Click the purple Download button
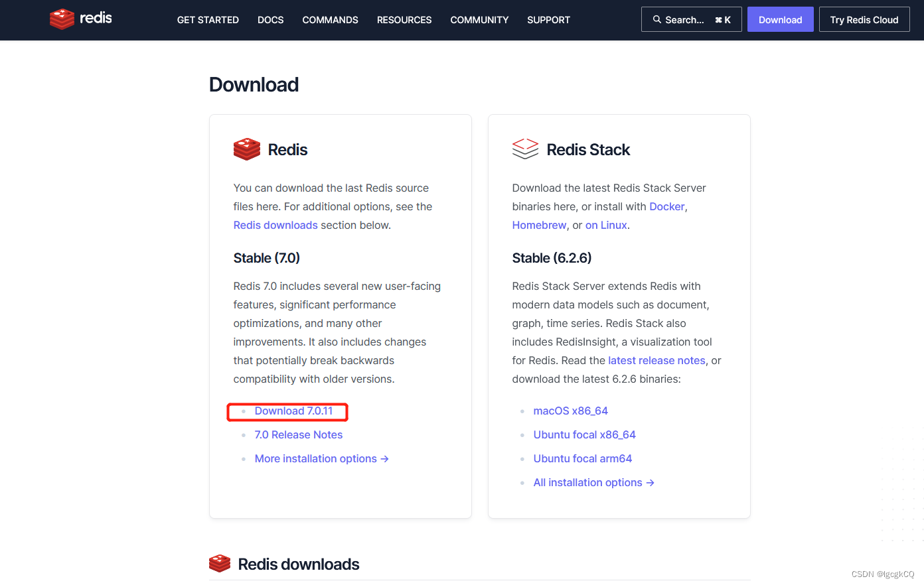Image resolution: width=924 pixels, height=585 pixels. coord(780,20)
